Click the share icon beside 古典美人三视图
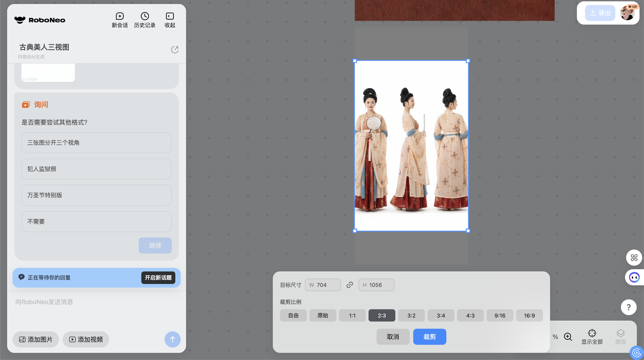This screenshot has width=644, height=360. [175, 49]
